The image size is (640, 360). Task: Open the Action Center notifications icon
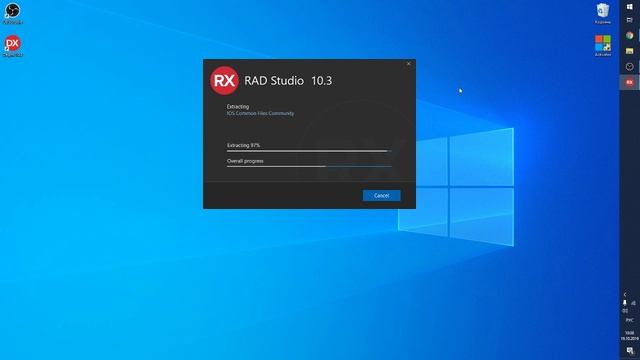(630, 351)
